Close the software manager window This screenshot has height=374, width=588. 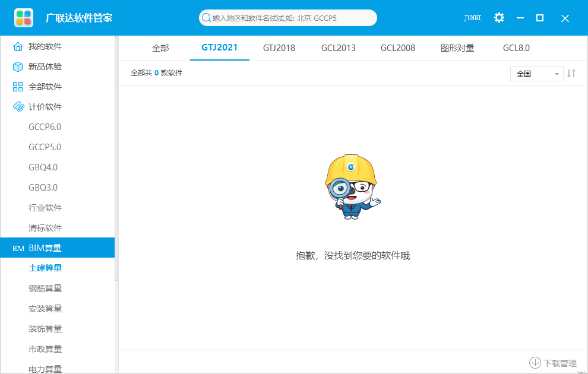click(565, 18)
